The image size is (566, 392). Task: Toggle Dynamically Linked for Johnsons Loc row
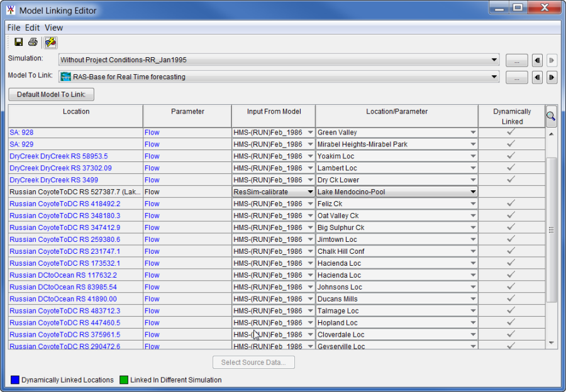click(512, 287)
